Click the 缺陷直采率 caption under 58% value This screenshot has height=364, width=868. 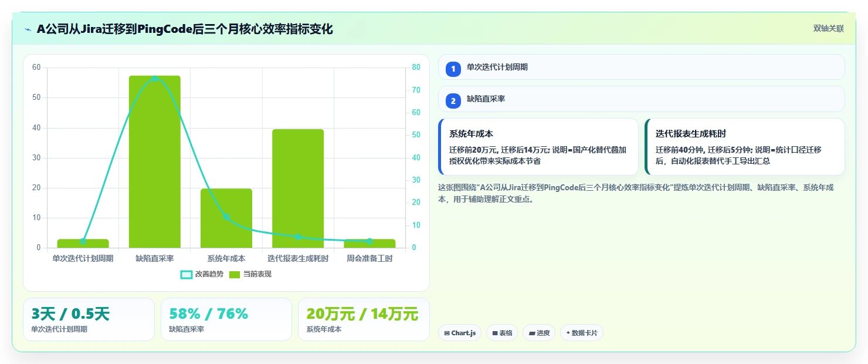(187, 329)
